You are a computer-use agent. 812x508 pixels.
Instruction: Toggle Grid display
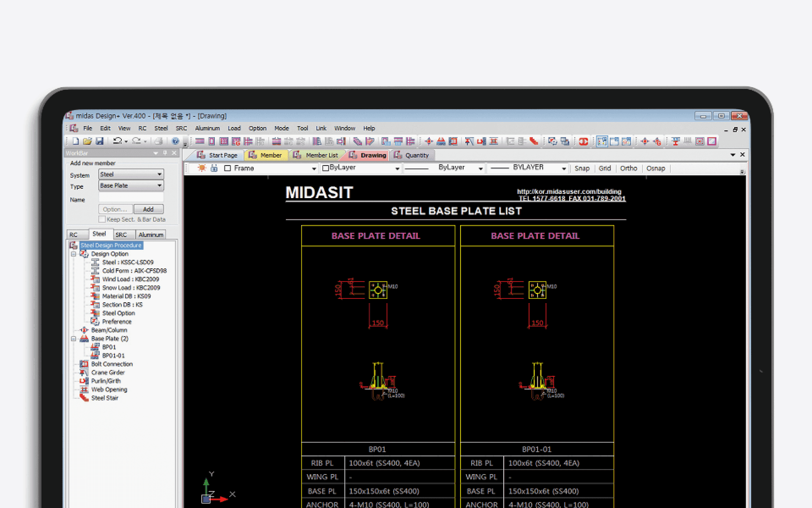tap(605, 168)
